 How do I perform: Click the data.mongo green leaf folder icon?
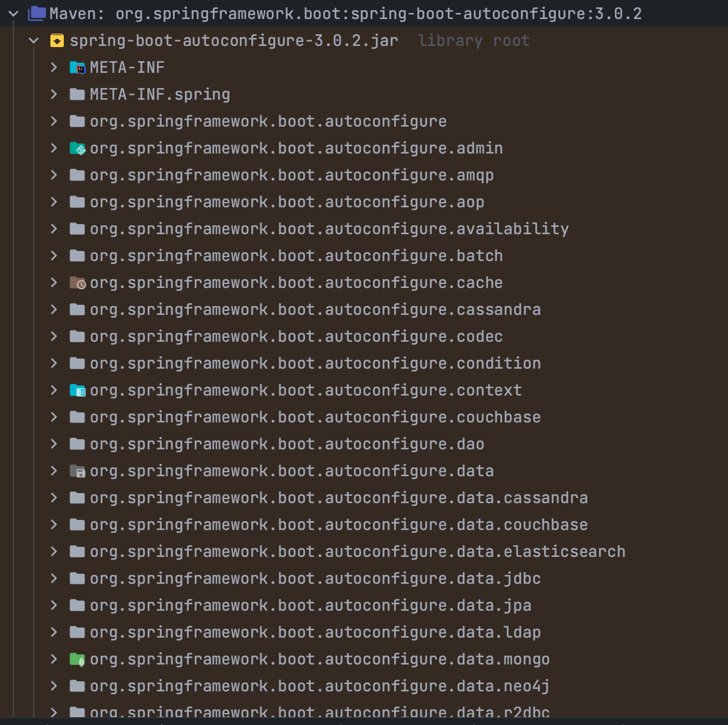77,659
